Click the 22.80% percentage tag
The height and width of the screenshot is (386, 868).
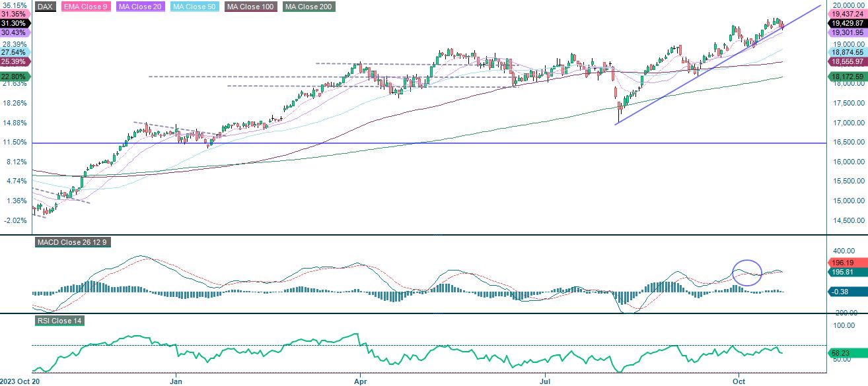(x=15, y=77)
